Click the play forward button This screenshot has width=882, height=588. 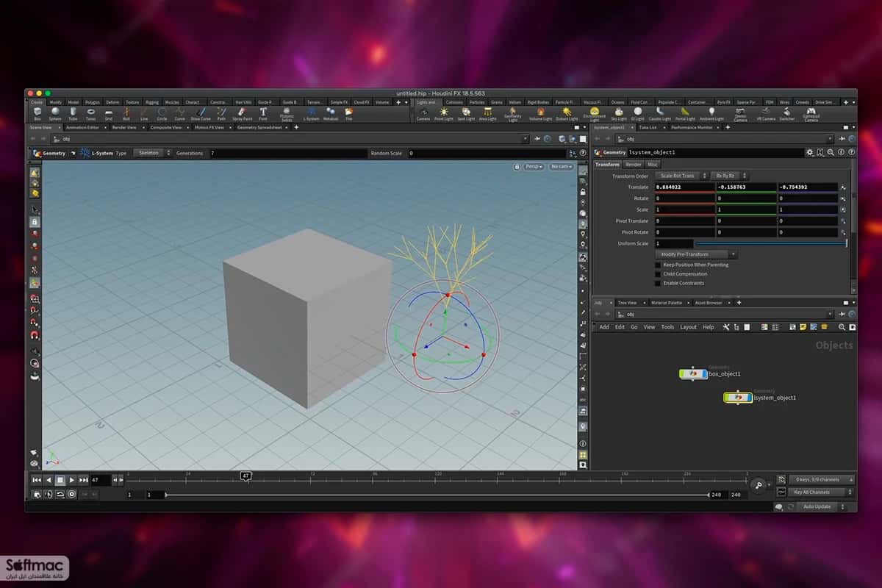[72, 480]
